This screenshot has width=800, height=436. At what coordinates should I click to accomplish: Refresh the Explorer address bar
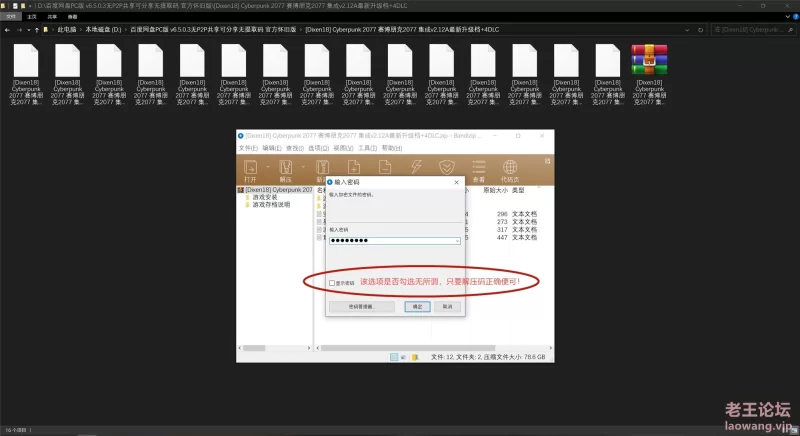pos(701,30)
